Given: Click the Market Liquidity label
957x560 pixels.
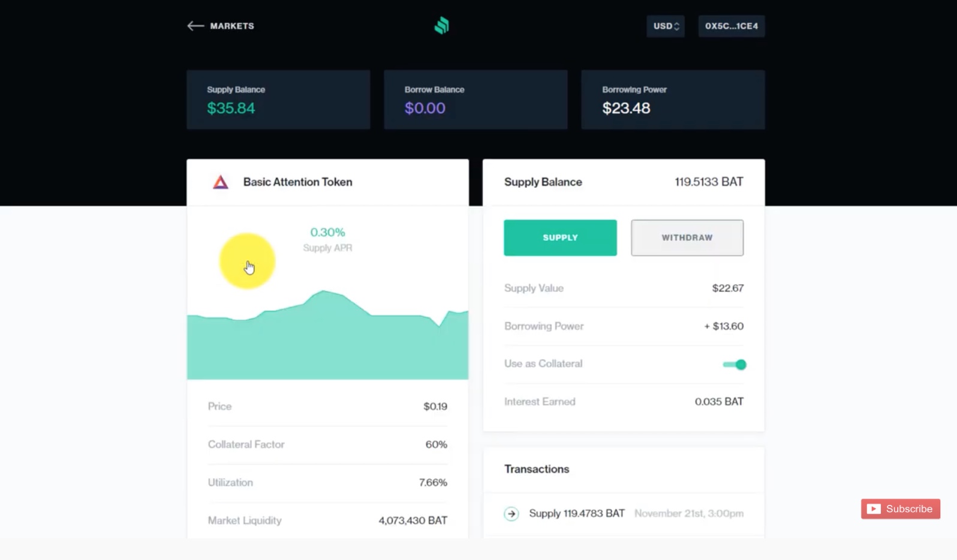Looking at the screenshot, I should pyautogui.click(x=245, y=520).
